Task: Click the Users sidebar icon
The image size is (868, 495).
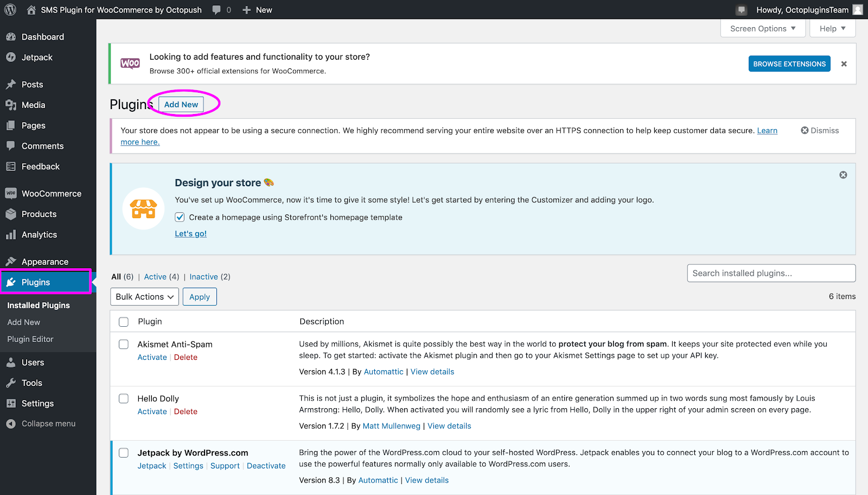Action: pos(11,362)
